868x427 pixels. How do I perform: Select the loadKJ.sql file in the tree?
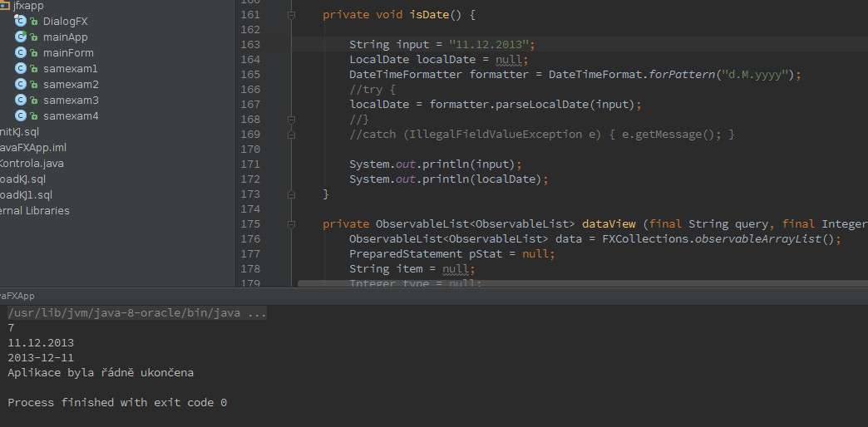pyautogui.click(x=22, y=179)
